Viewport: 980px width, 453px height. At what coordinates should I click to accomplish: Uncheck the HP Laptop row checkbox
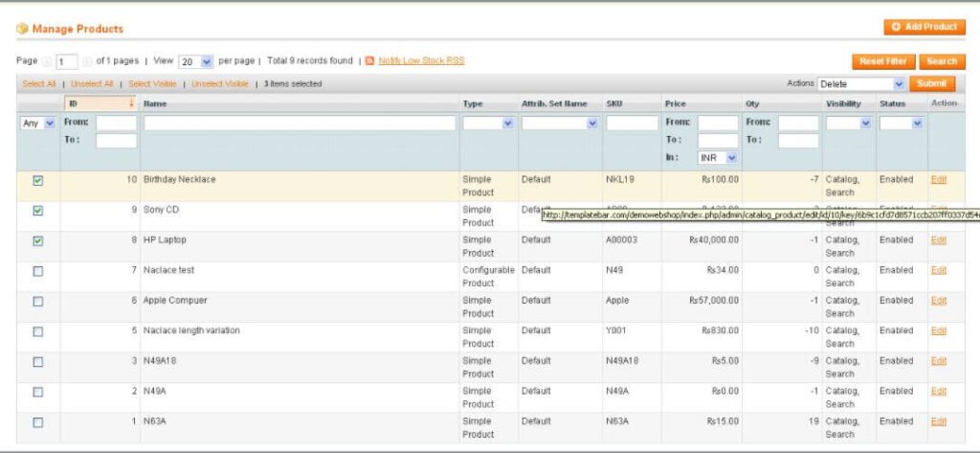tap(38, 241)
